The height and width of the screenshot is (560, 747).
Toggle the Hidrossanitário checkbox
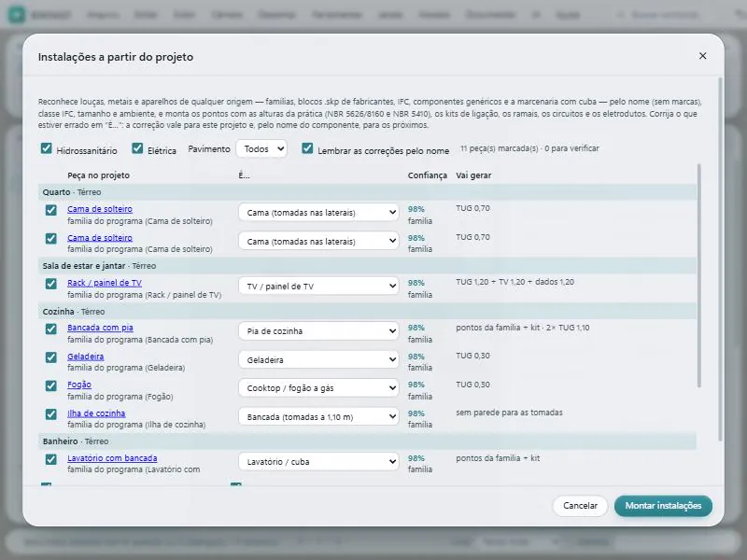click(46, 148)
